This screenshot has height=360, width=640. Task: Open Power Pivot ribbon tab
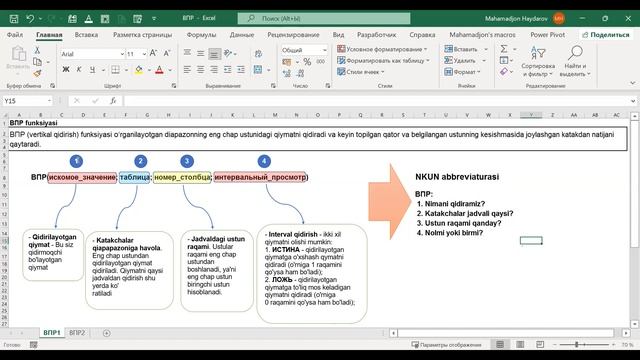(547, 35)
